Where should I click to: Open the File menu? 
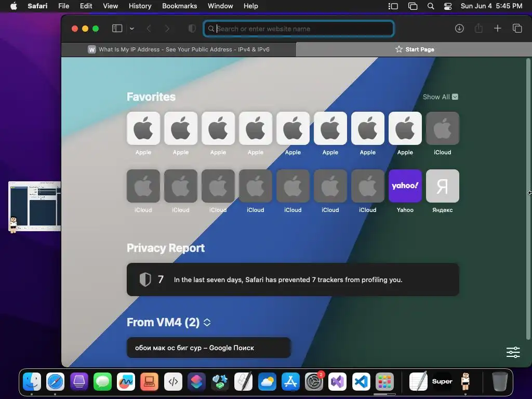click(x=63, y=6)
